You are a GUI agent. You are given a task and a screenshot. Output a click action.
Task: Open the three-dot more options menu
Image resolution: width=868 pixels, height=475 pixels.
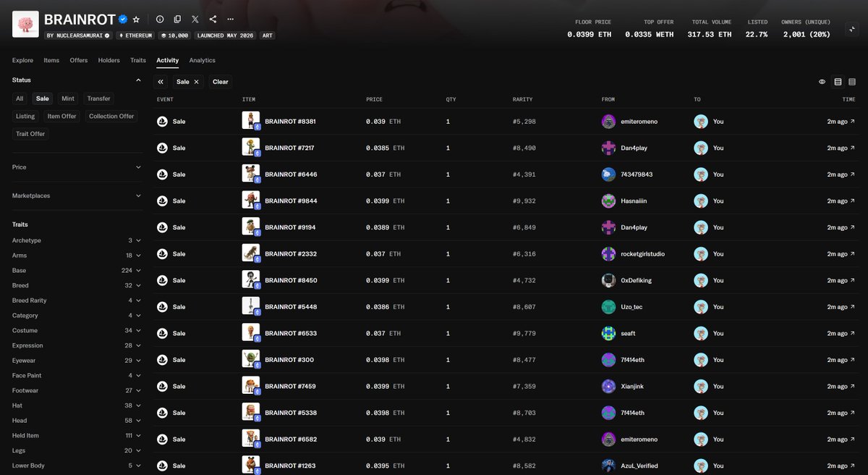click(230, 20)
